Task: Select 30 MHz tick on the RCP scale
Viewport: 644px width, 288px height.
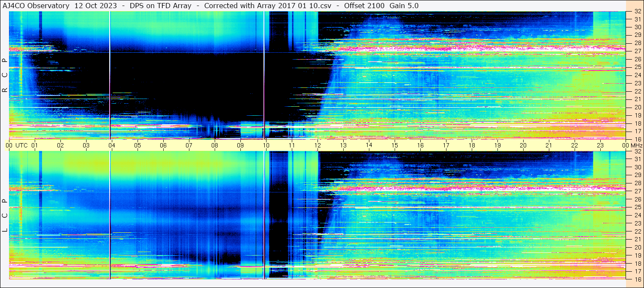Action: click(x=637, y=27)
